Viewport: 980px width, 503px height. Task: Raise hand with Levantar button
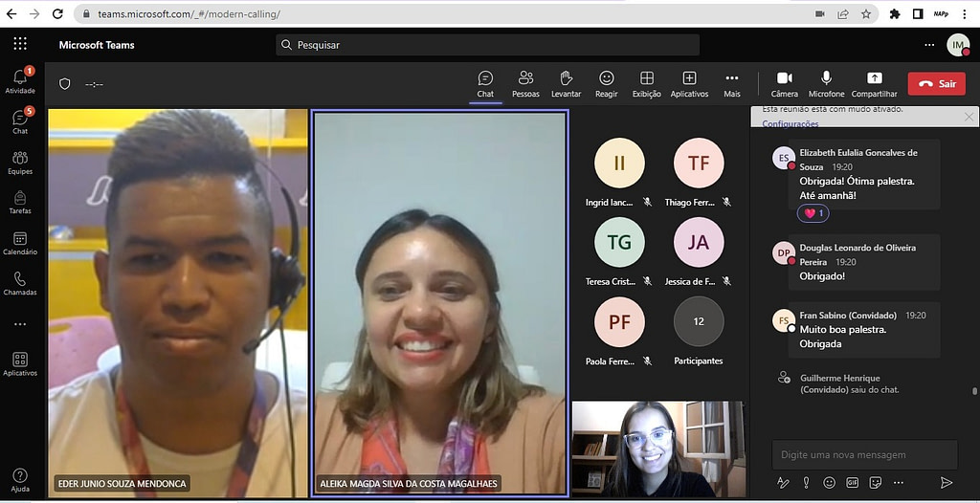[x=567, y=84]
